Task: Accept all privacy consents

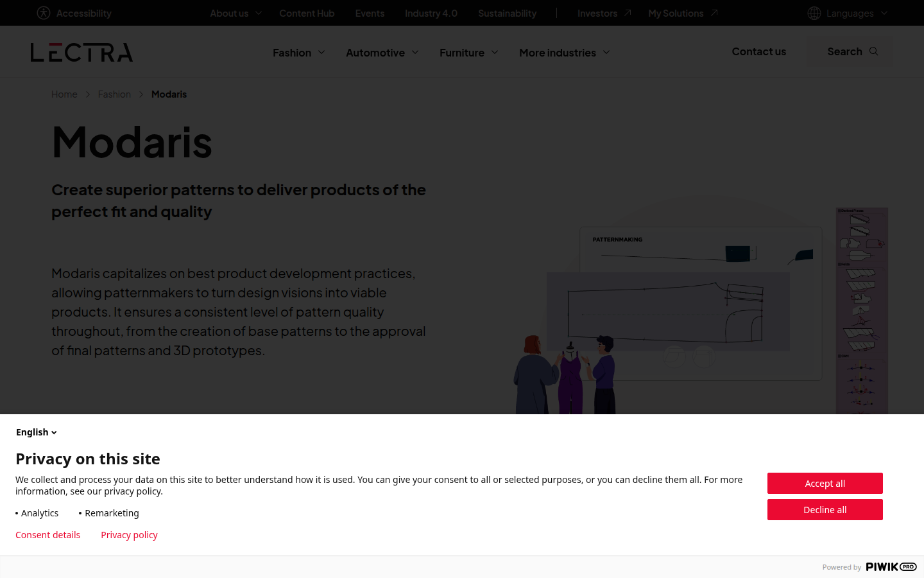Action: click(825, 484)
